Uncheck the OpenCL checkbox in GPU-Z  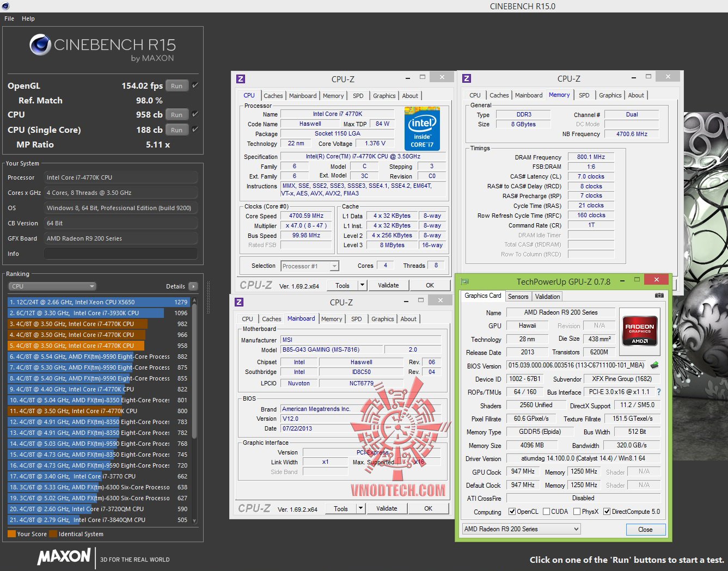(x=512, y=512)
